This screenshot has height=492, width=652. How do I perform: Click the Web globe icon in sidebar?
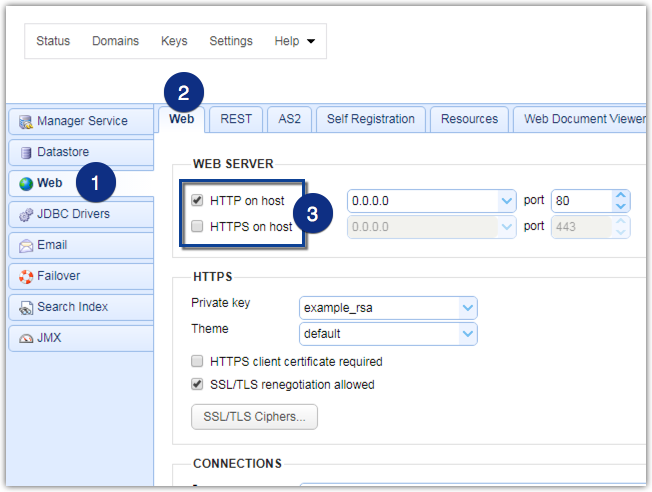point(26,184)
